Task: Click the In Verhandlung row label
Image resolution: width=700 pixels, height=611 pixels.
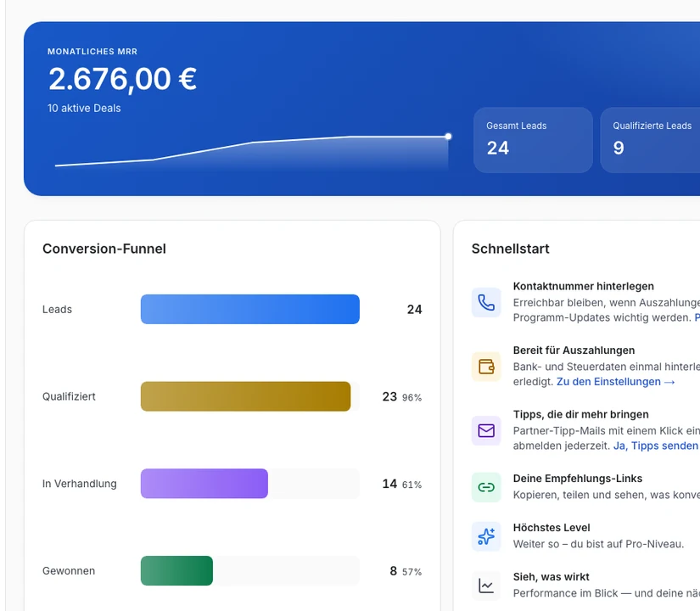Action: [80, 484]
